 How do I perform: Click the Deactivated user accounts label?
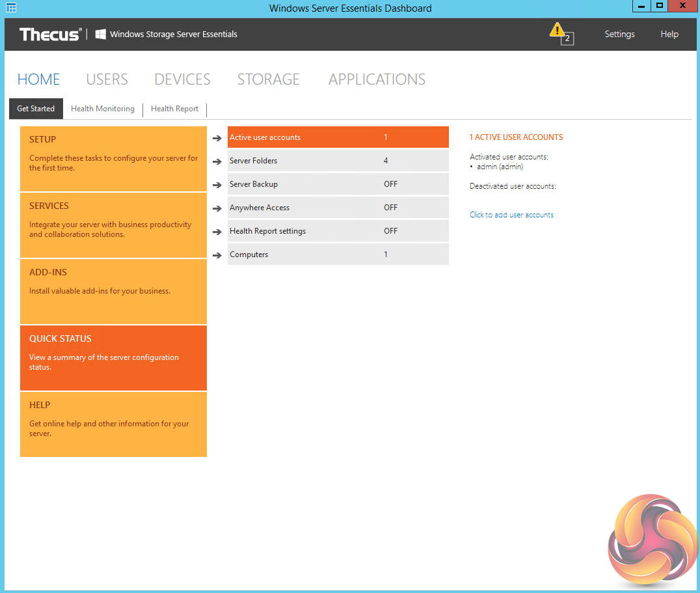513,186
